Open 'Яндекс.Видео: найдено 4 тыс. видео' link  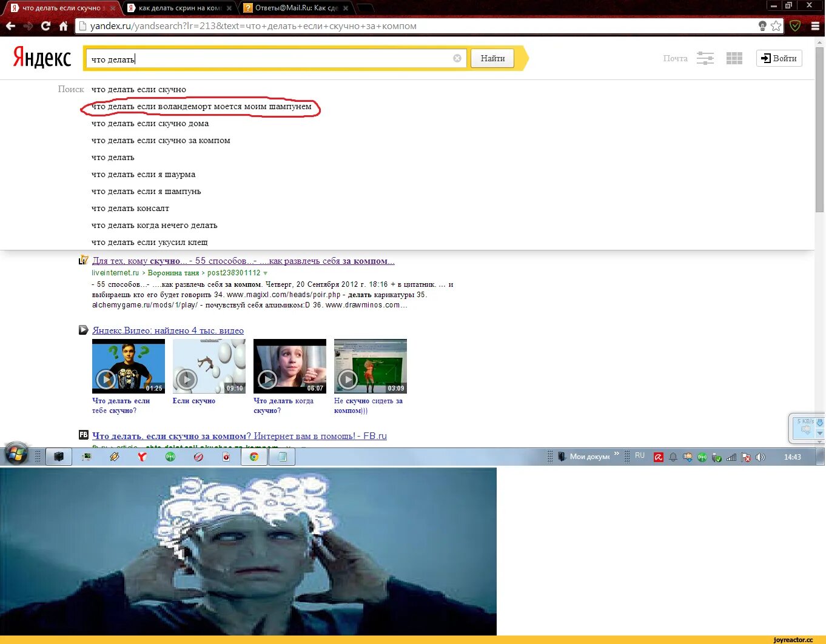pyautogui.click(x=168, y=330)
